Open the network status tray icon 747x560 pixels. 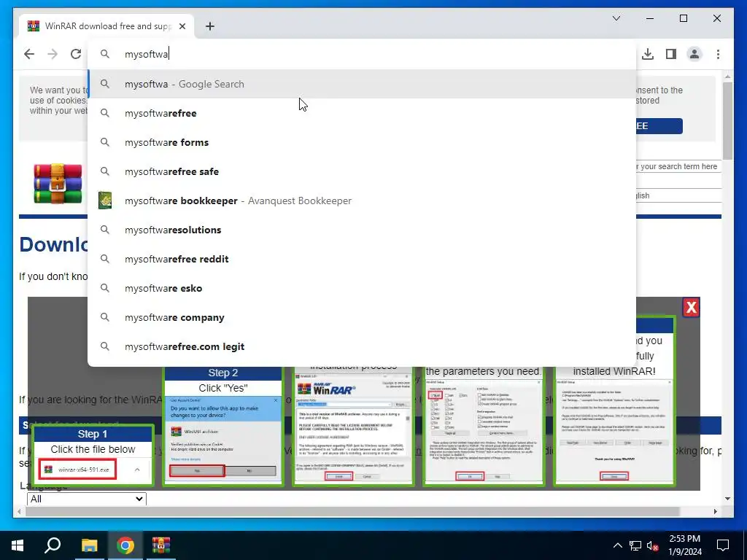(x=635, y=545)
